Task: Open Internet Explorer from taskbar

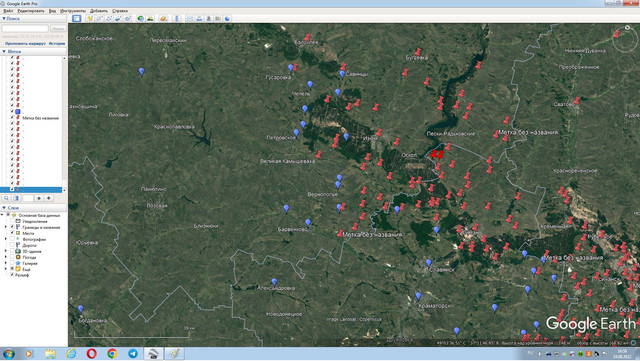Action: tap(71, 353)
